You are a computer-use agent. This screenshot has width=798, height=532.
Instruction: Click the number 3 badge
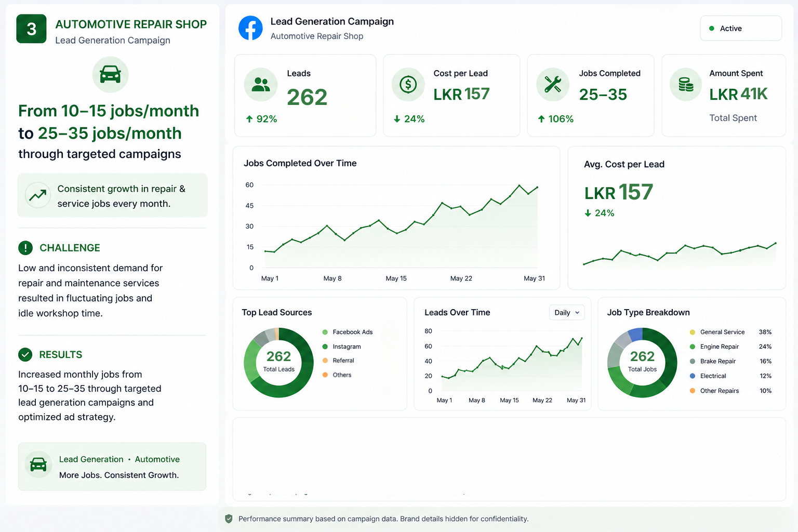[31, 29]
